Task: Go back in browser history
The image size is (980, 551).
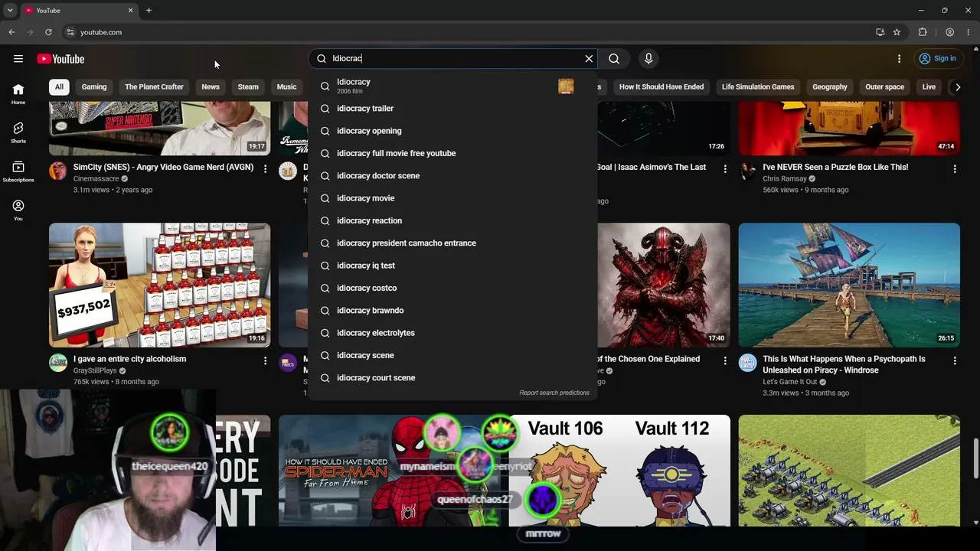Action: click(x=11, y=32)
